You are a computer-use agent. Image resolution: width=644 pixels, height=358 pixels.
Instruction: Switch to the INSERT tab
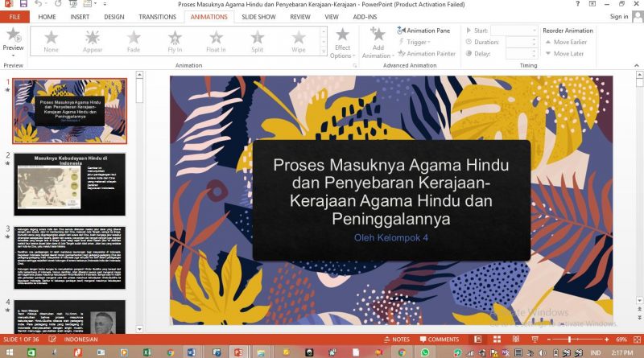pos(80,17)
